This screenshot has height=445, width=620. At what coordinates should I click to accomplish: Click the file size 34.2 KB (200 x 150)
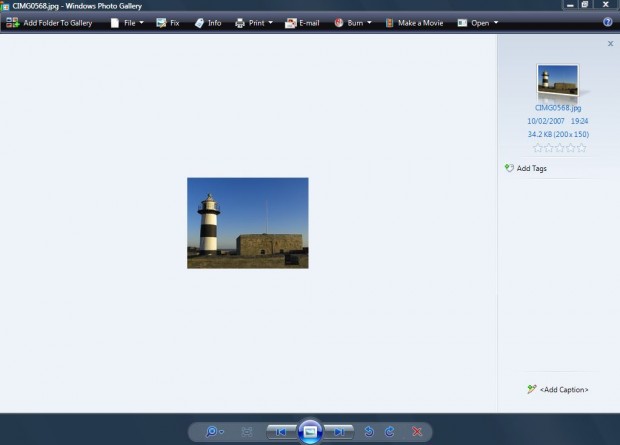click(558, 134)
